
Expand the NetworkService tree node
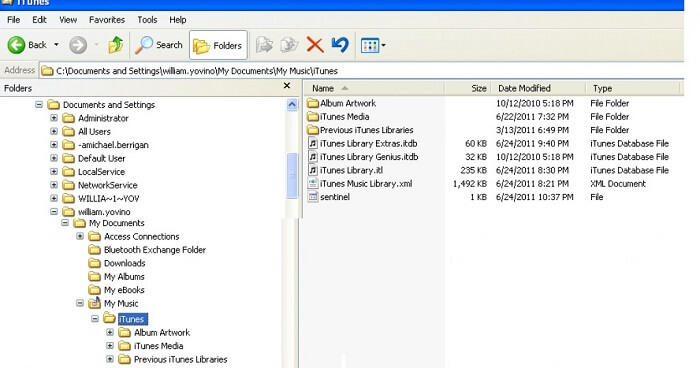coord(54,185)
